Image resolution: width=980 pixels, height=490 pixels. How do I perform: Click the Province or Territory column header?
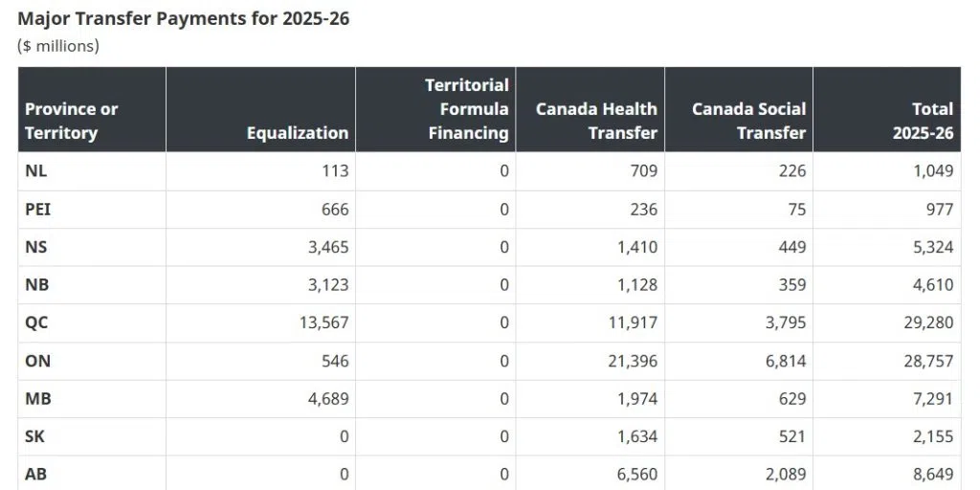[72, 121]
